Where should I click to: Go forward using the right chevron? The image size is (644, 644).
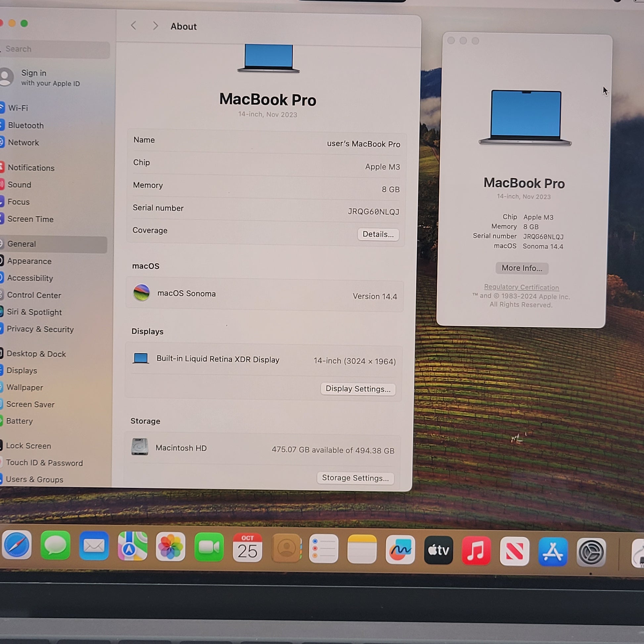(155, 26)
